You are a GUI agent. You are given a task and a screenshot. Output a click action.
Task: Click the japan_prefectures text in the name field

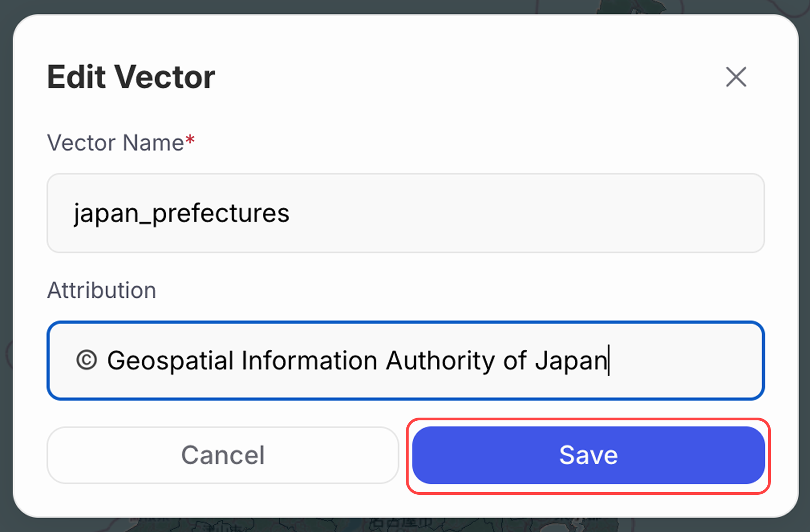tap(182, 213)
